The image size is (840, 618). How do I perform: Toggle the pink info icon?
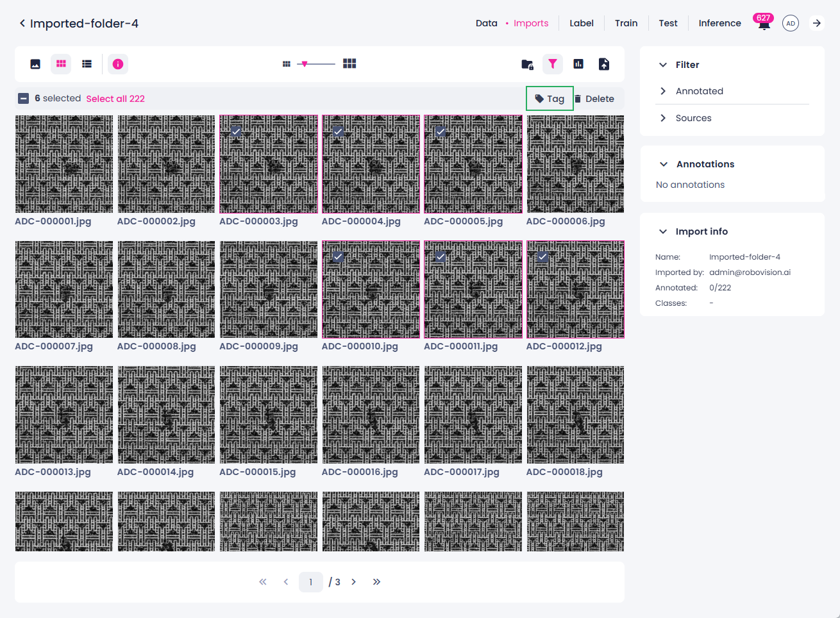click(x=118, y=64)
